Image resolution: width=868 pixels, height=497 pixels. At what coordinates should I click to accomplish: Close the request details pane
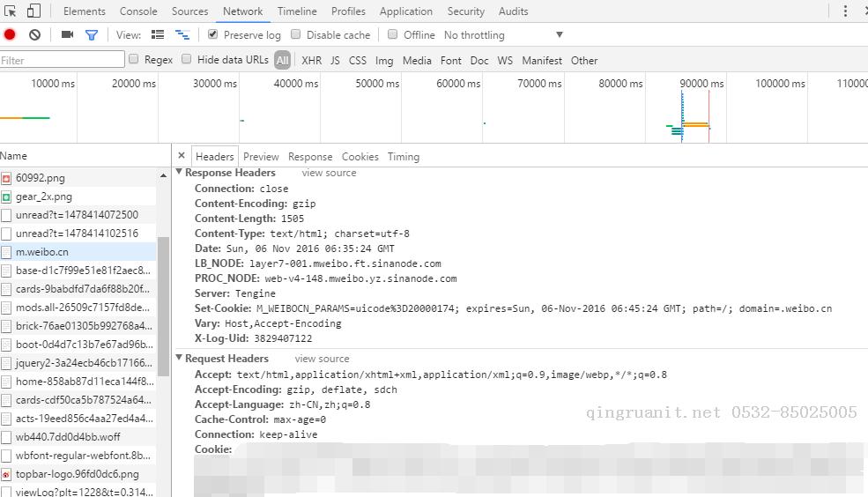[x=182, y=156]
